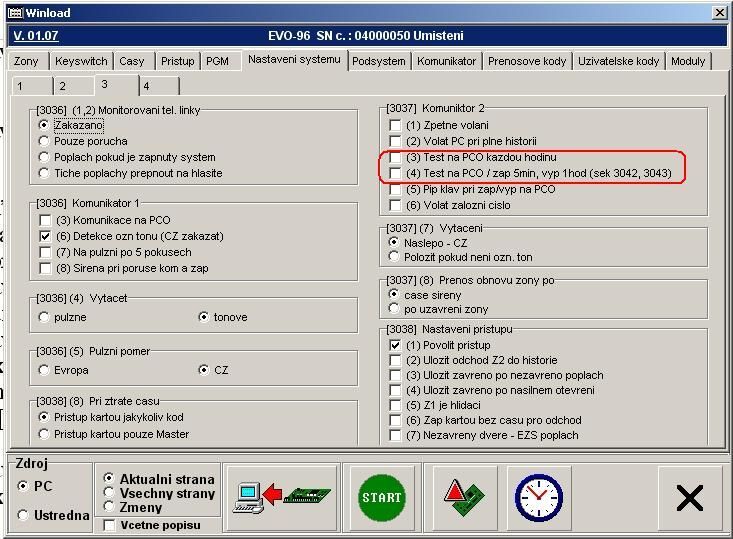
Task: Choose Vsechny strany radio option
Action: click(x=109, y=493)
